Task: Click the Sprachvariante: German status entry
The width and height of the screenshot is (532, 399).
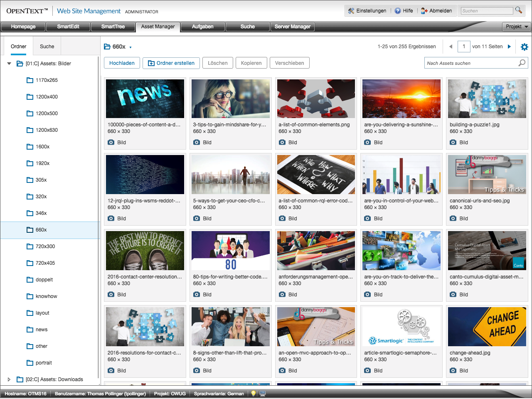Action: click(219, 394)
